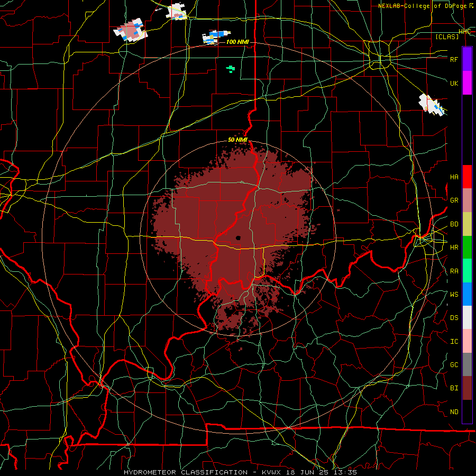Click the '100 NMI' range ring label
The height and width of the screenshot is (476, 476).
[237, 42]
